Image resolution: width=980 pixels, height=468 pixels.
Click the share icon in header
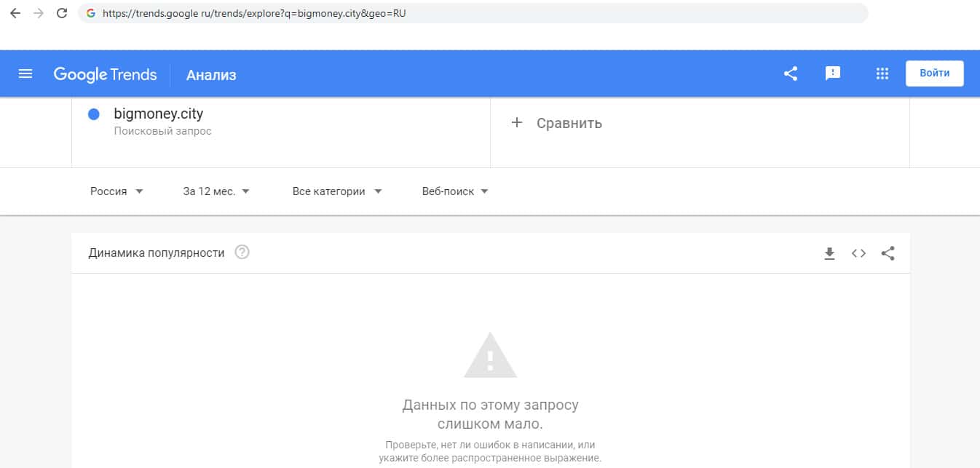pyautogui.click(x=791, y=74)
